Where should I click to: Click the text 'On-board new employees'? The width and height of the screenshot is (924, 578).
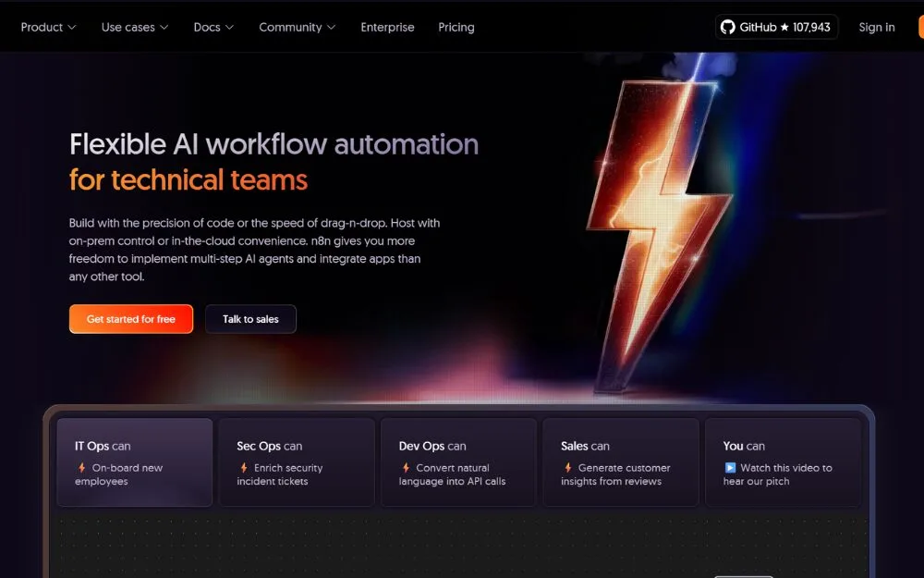(118, 474)
